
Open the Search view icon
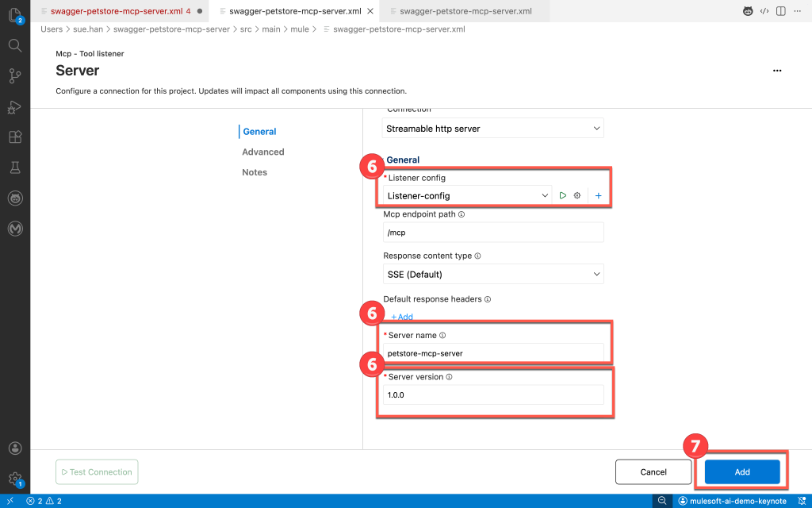[14, 45]
